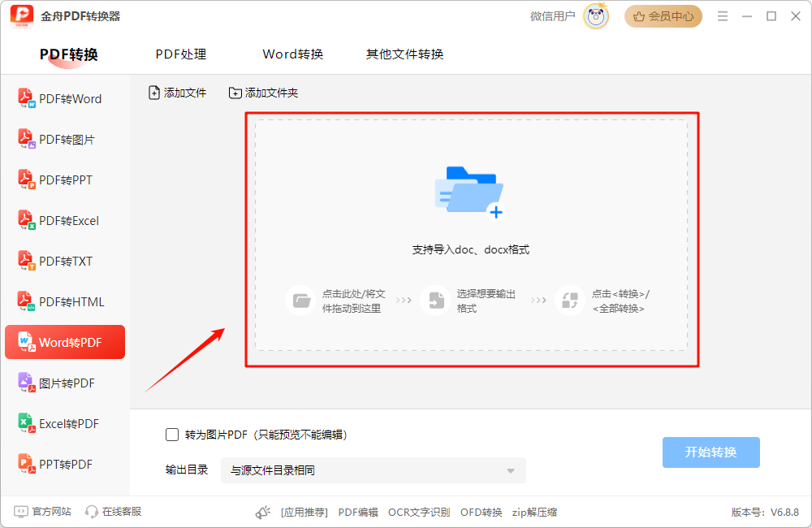This screenshot has width=812, height=528.
Task: Open the OCR文字识别 link
Action: coord(419,512)
